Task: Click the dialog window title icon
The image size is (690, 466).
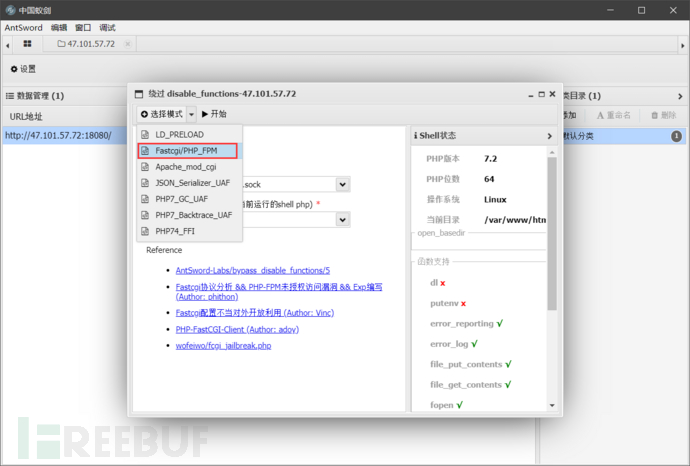Action: point(139,94)
